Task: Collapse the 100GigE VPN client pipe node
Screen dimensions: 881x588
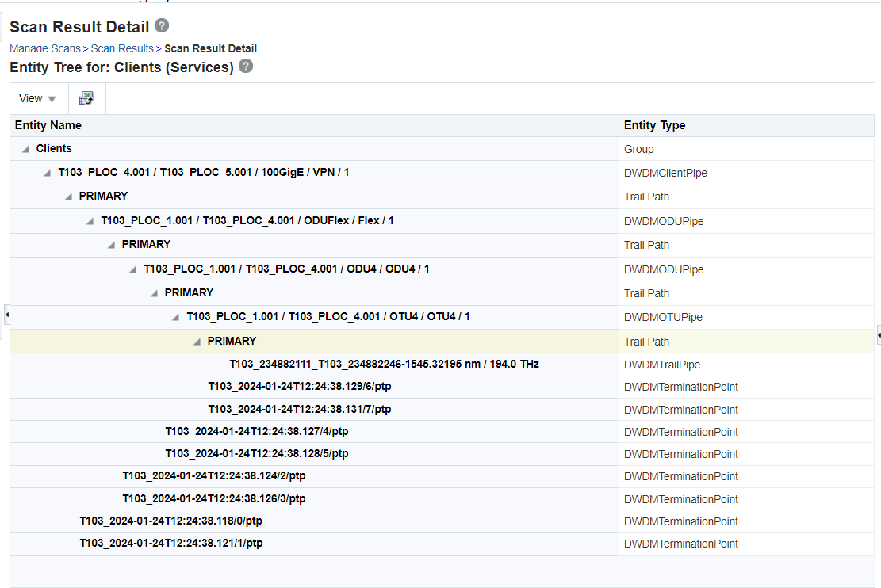Action: [x=46, y=172]
